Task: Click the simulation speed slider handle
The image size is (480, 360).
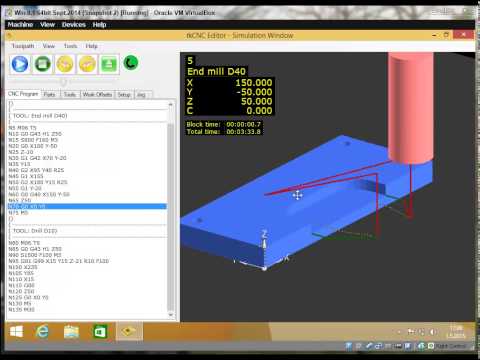Action: pos(63,82)
